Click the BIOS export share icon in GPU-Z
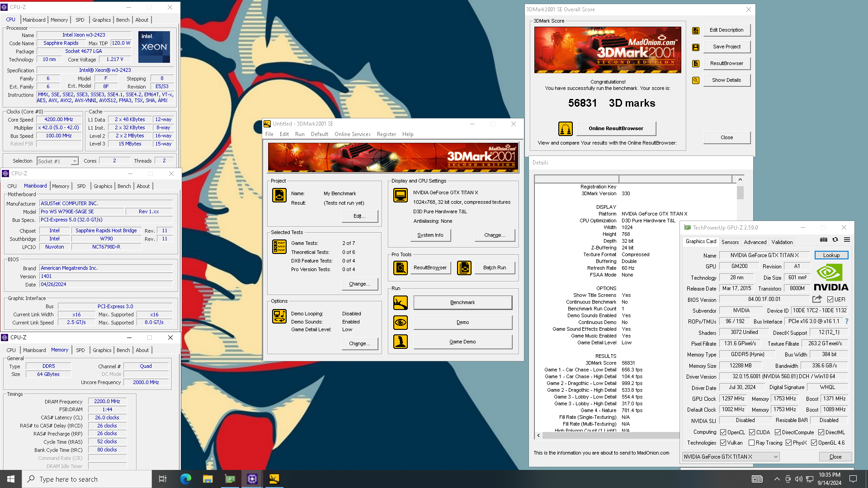The width and height of the screenshot is (868, 488). click(817, 299)
